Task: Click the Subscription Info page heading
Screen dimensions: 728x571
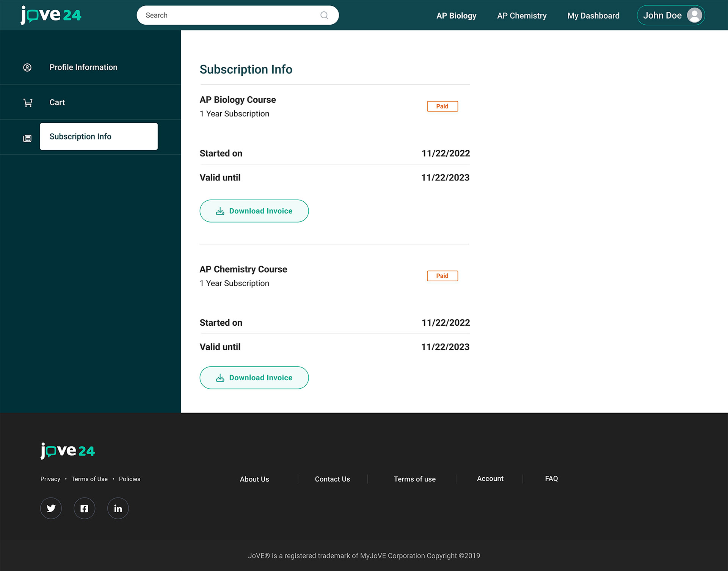Action: [x=246, y=69]
